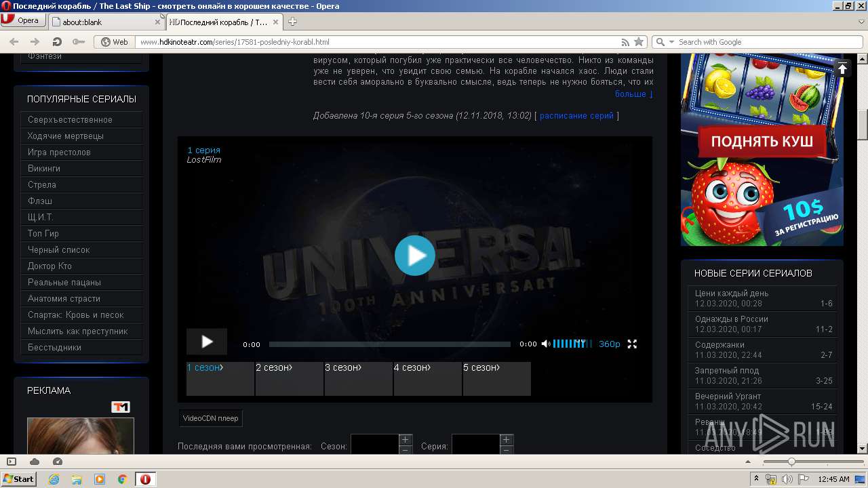
Task: Adjust the player volume bars
Action: 572,344
